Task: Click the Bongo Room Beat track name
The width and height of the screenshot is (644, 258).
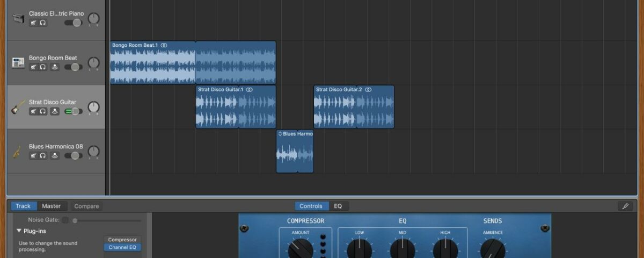Action: pyautogui.click(x=53, y=58)
